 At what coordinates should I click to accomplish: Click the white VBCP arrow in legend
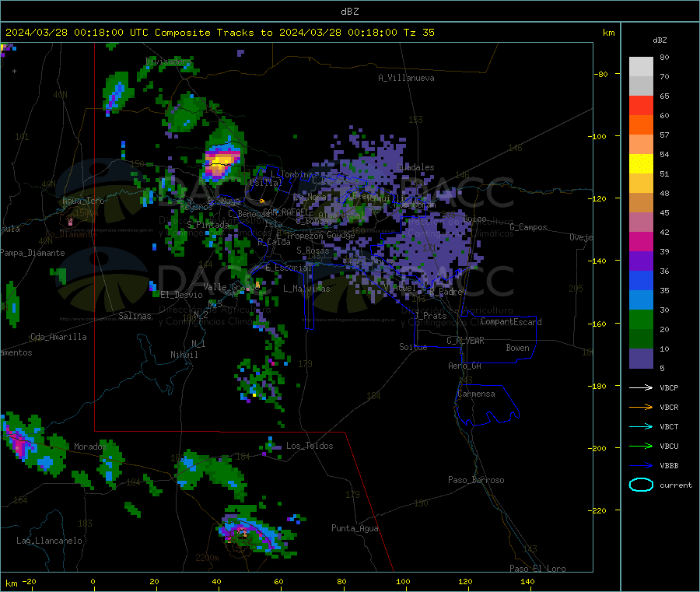pos(641,387)
